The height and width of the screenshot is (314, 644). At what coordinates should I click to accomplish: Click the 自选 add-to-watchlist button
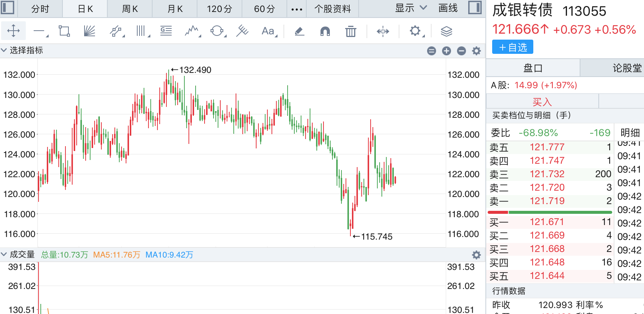[512, 47]
